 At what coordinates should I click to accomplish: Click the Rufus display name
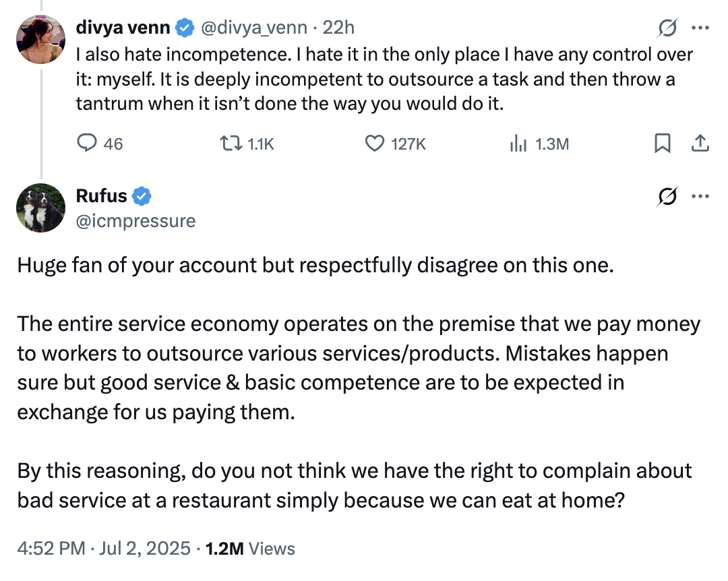click(101, 196)
